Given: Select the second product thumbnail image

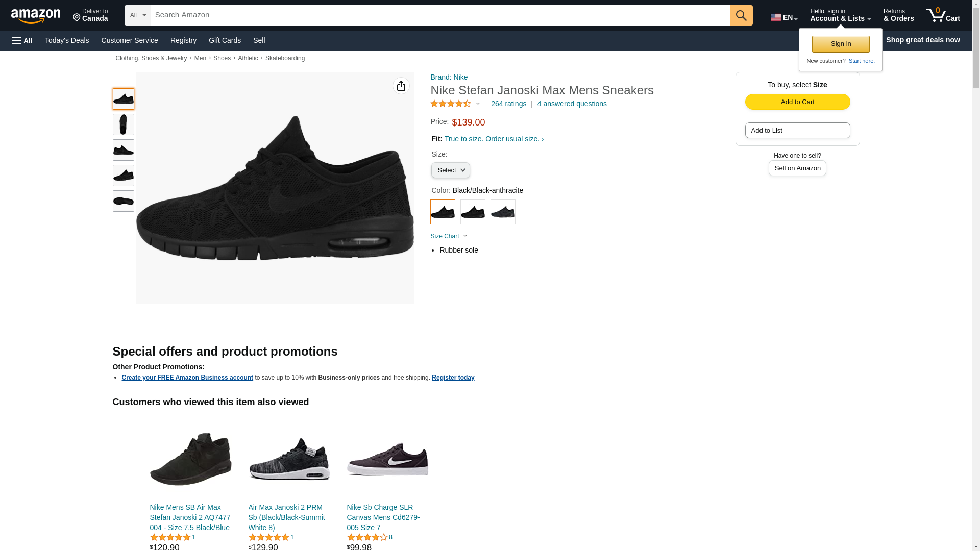Looking at the screenshot, I should 123,124.
